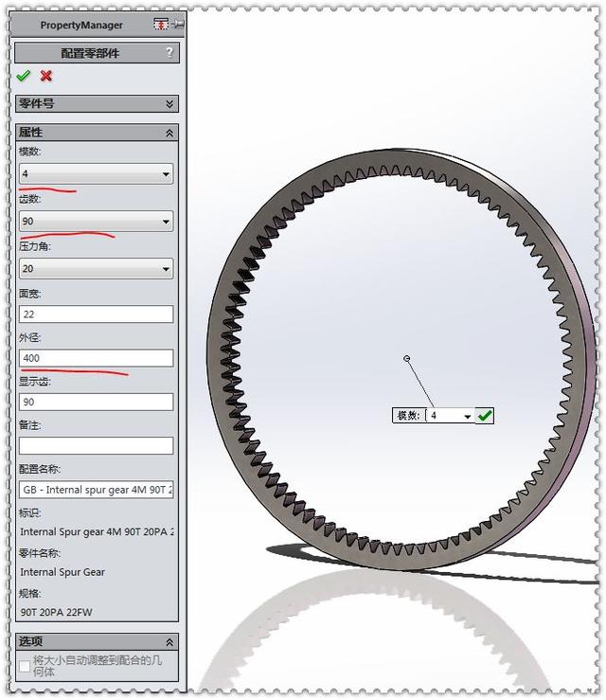The width and height of the screenshot is (606, 700).
Task: Click the PropertyManager collapse panel icon
Action: click(x=161, y=24)
